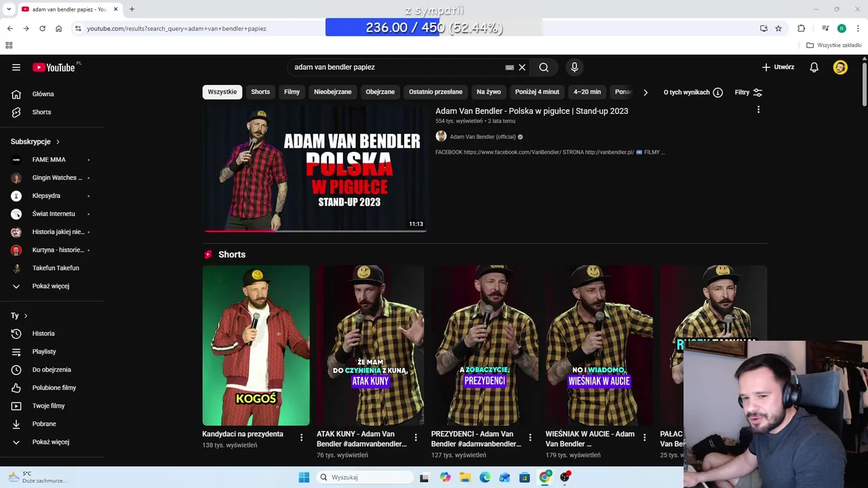Select the Obejrzane filter chip
This screenshot has height=488, width=868.
click(x=380, y=92)
